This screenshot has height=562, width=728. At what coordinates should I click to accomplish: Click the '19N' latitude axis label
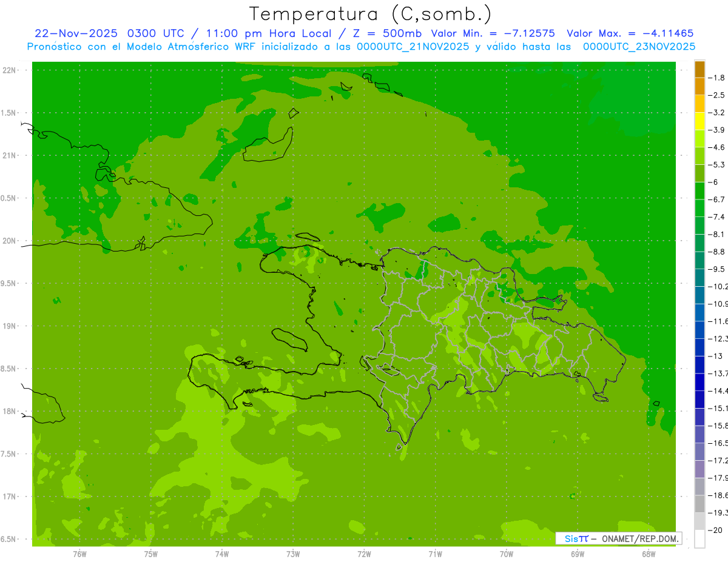click(10, 326)
